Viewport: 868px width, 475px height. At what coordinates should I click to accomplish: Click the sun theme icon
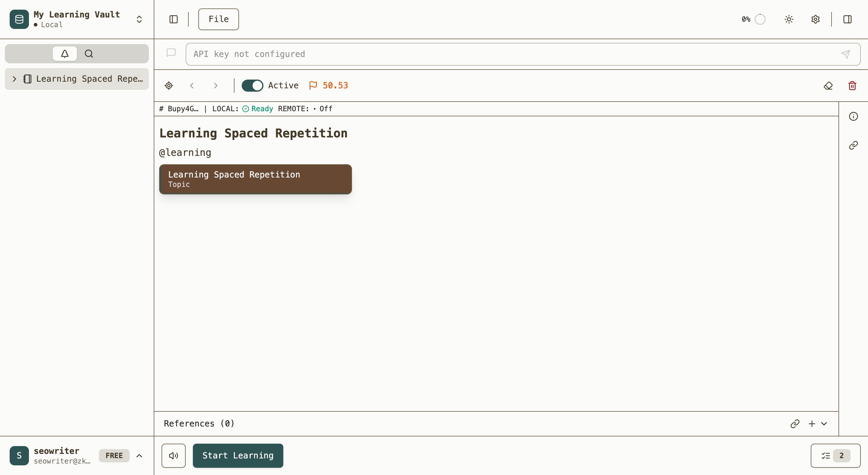[x=789, y=19]
